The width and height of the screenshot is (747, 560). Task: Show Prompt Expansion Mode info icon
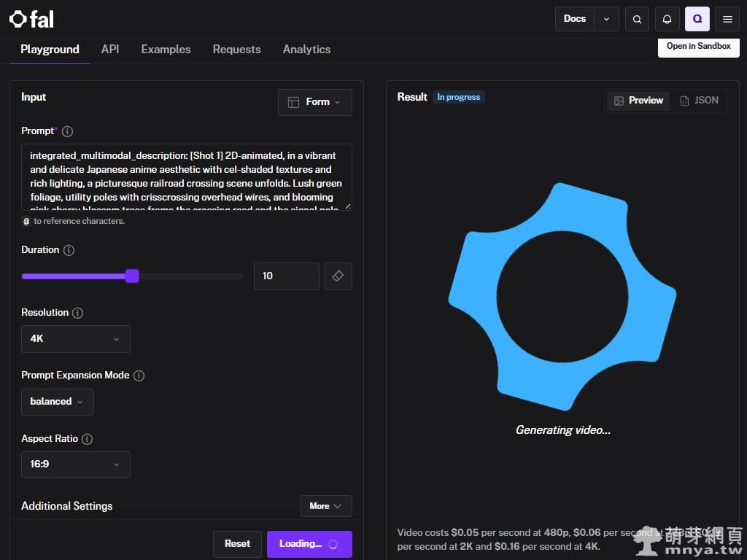click(x=139, y=376)
